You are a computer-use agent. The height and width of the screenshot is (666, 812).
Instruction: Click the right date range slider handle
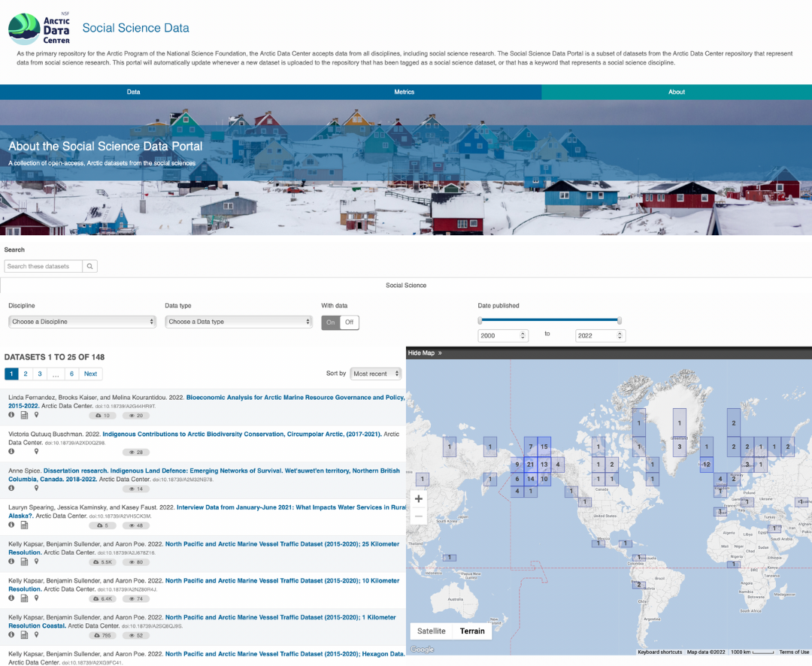(620, 320)
